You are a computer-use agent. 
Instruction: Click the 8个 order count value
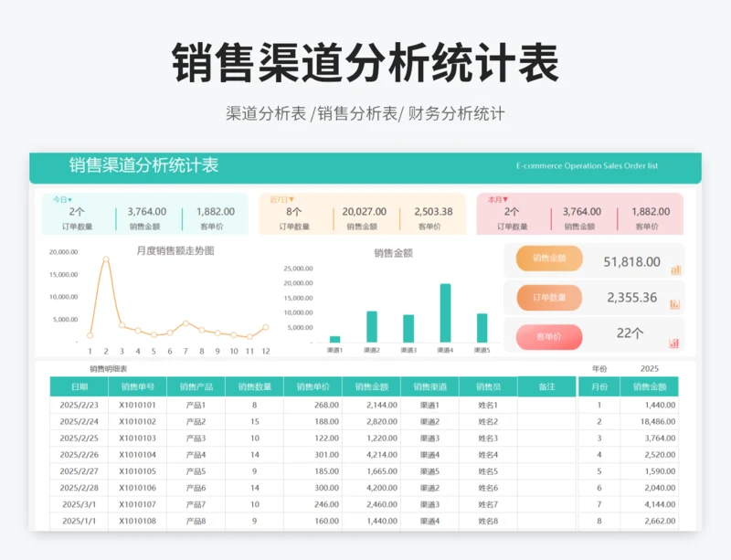293,212
